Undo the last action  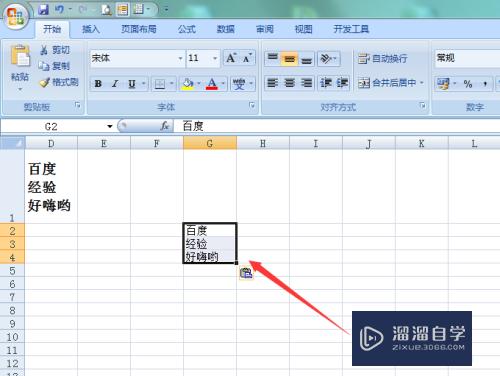point(59,10)
